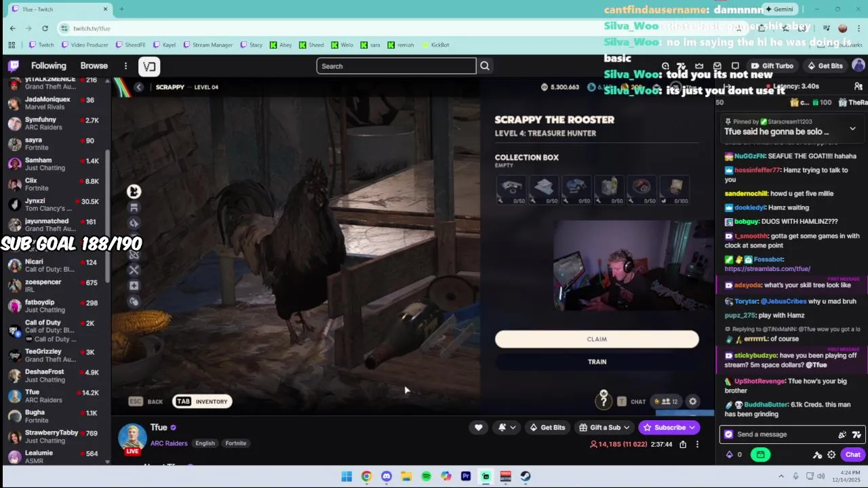Click Tfue streamer avatar with LIVE badge
868x488 pixels.
132,439
